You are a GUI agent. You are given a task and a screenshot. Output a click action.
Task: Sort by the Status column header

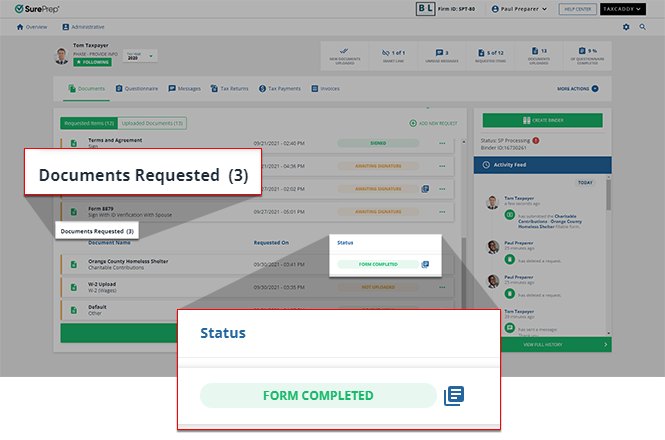coord(345,243)
